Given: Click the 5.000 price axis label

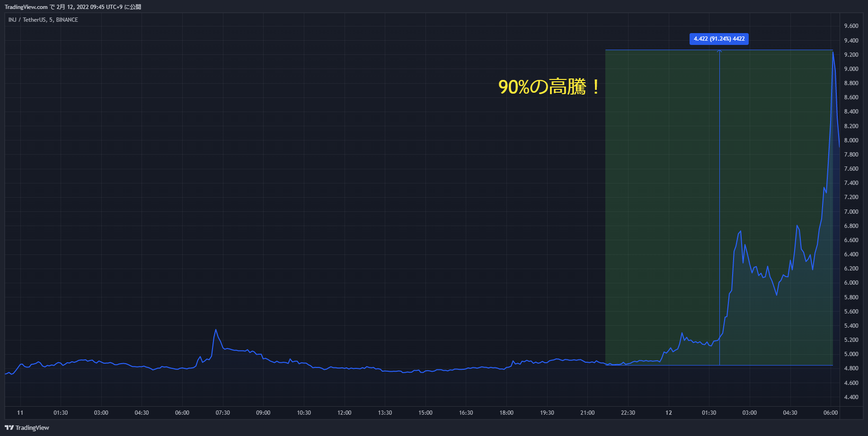Looking at the screenshot, I should [x=851, y=354].
